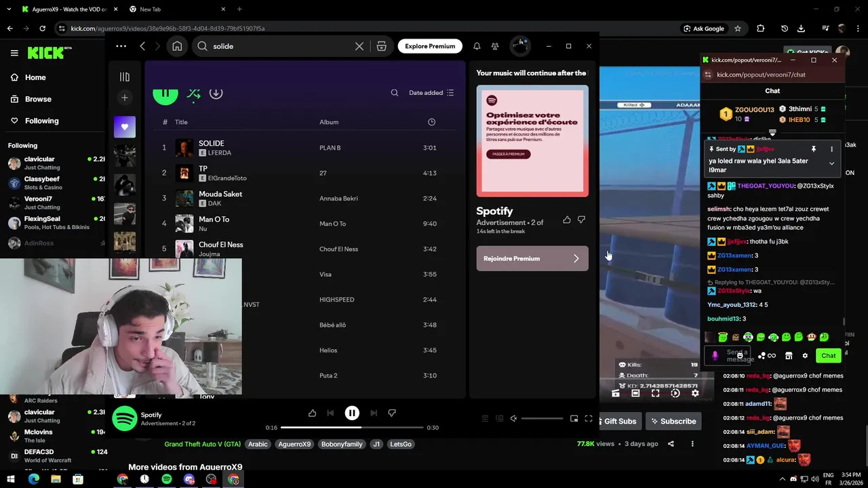Skip to next track
The image size is (868, 488).
coord(374,413)
